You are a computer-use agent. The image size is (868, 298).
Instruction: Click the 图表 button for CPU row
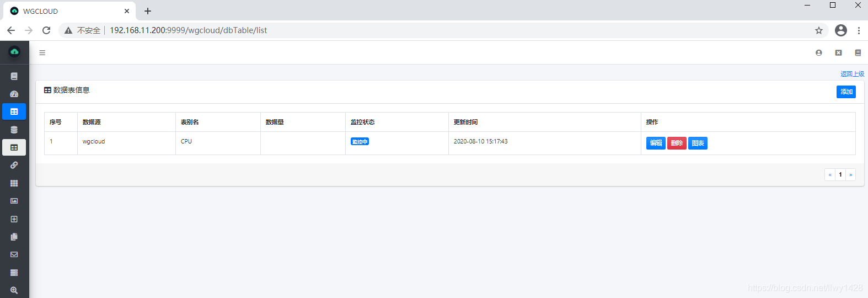(698, 143)
